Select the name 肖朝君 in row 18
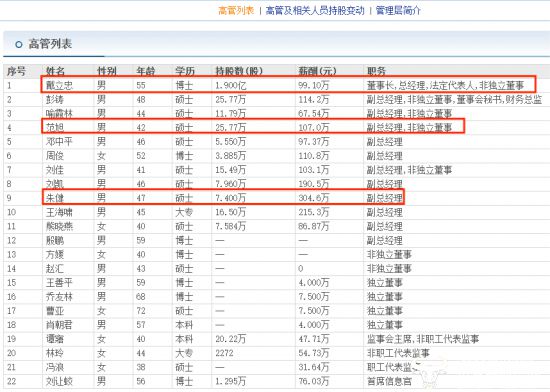Viewport: 550px width, 392px height. click(x=59, y=325)
